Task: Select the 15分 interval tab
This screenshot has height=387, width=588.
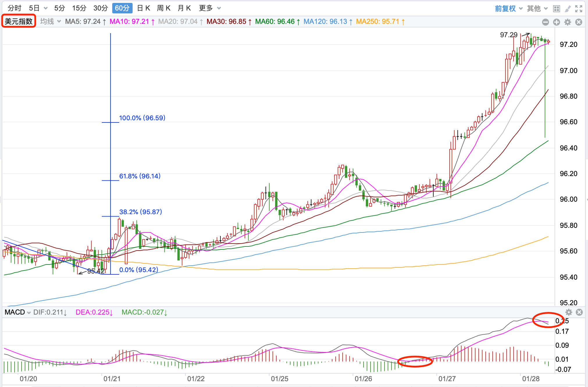Action: pyautogui.click(x=79, y=8)
